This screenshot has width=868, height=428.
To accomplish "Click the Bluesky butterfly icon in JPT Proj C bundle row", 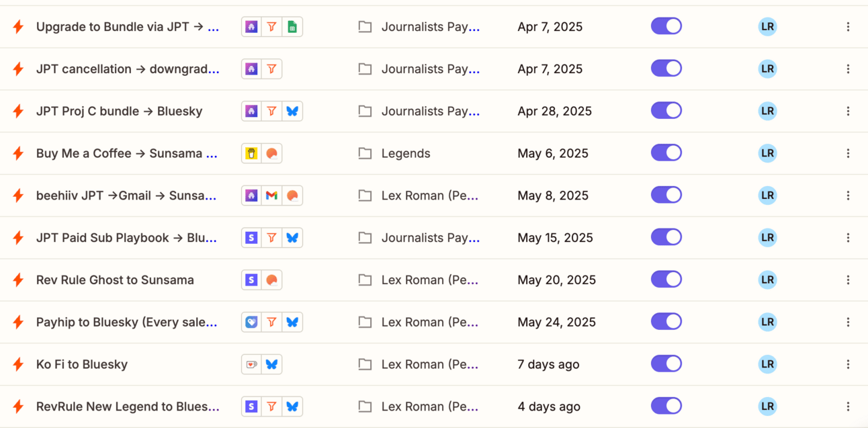I will [292, 112].
